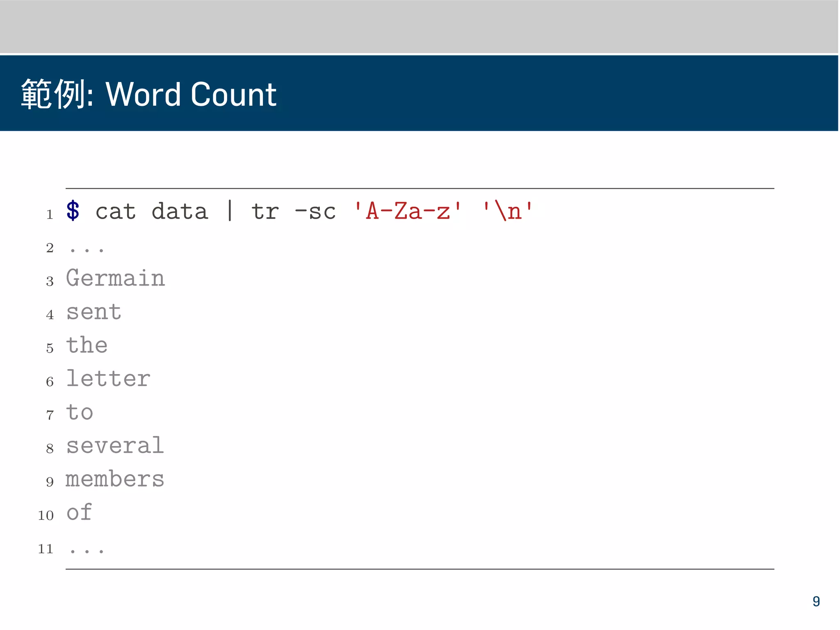Click line number 6 in the gutter
Viewport: 840px width, 630px height.
tap(50, 382)
